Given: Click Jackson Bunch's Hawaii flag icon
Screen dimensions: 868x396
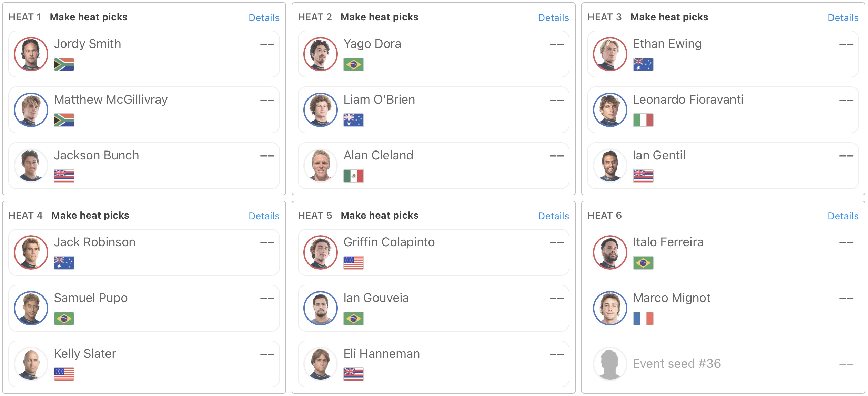Looking at the screenshot, I should point(64,176).
